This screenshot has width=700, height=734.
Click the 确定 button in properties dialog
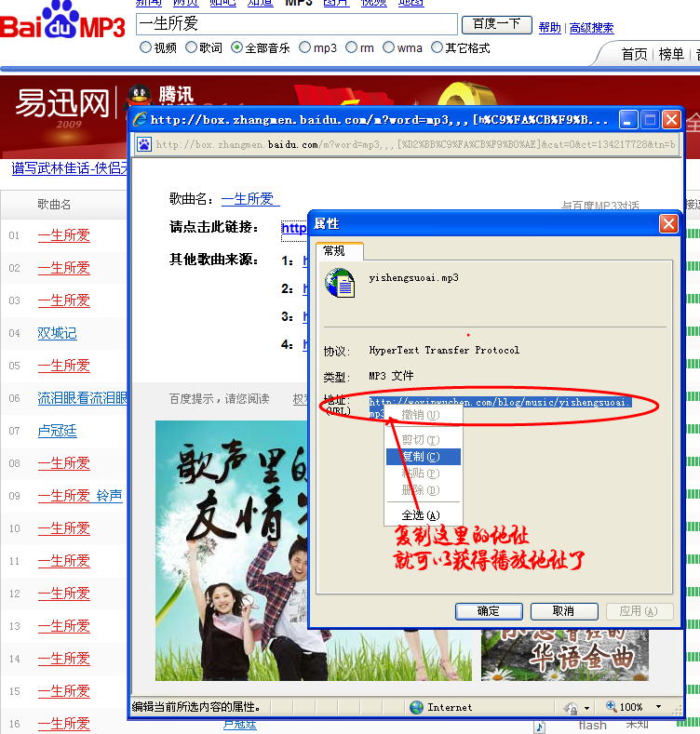point(489,611)
